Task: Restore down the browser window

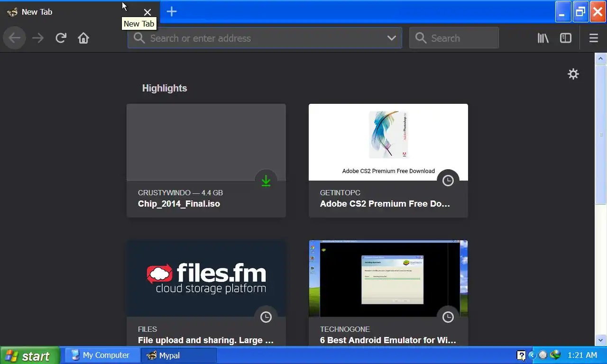Action: [580, 12]
